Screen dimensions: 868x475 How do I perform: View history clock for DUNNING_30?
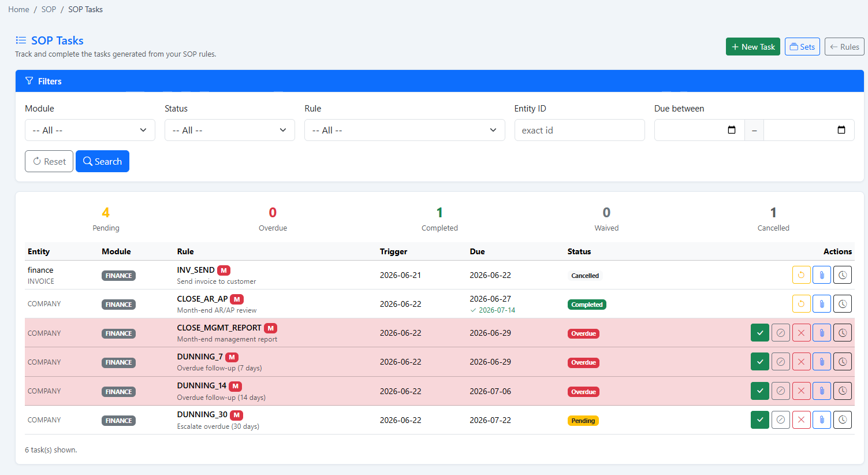click(843, 420)
